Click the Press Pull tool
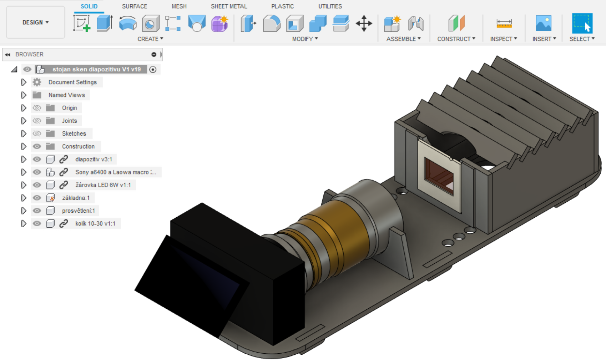Image resolution: width=606 pixels, height=364 pixels. click(x=248, y=24)
